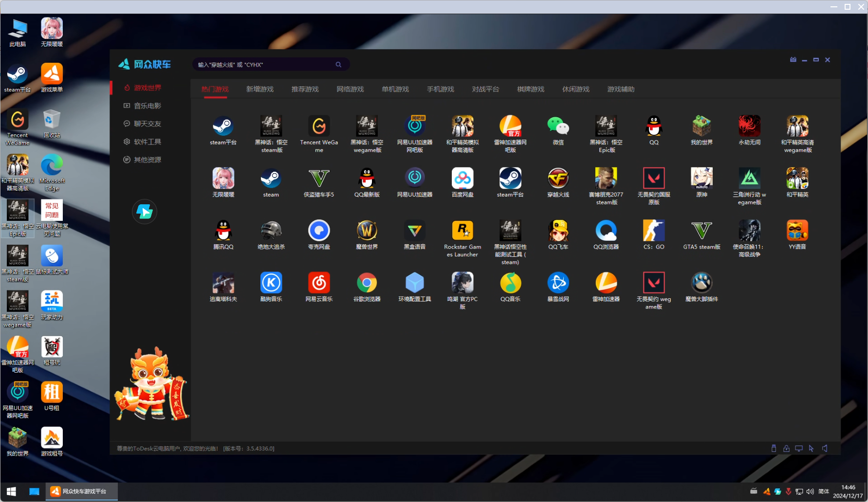Open the 网络游戏 tab
Screen dimensions: 868x502
351,90
